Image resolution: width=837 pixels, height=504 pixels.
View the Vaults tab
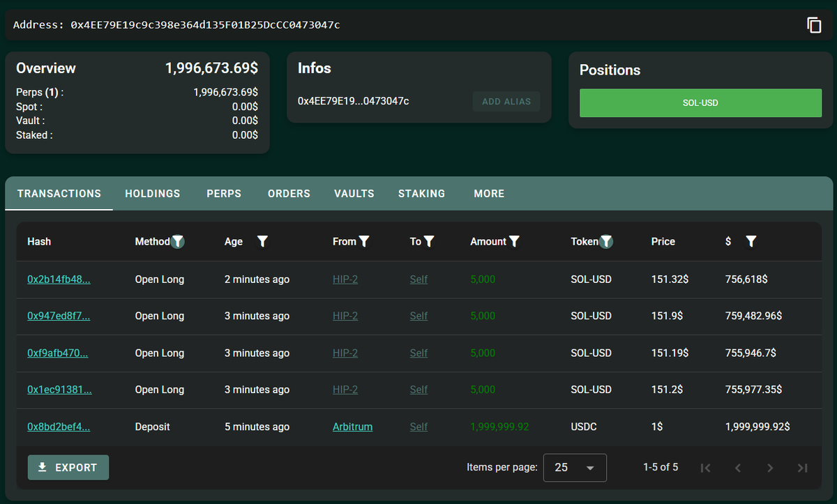click(x=354, y=194)
